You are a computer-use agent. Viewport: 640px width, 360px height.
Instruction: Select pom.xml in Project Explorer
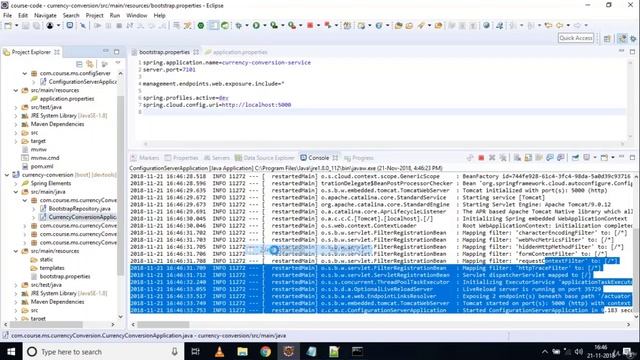pyautogui.click(x=42, y=167)
